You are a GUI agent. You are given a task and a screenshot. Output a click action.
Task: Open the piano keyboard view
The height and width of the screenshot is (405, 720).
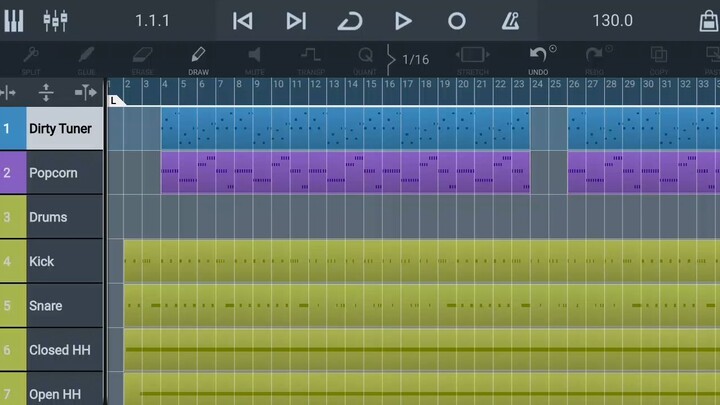pyautogui.click(x=14, y=20)
